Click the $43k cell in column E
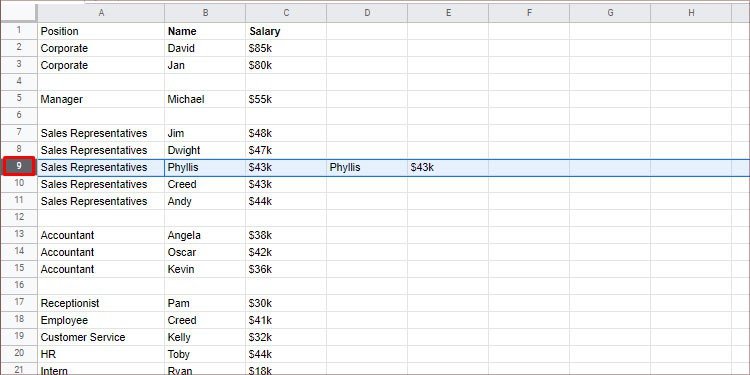This screenshot has width=750, height=375. 448,167
